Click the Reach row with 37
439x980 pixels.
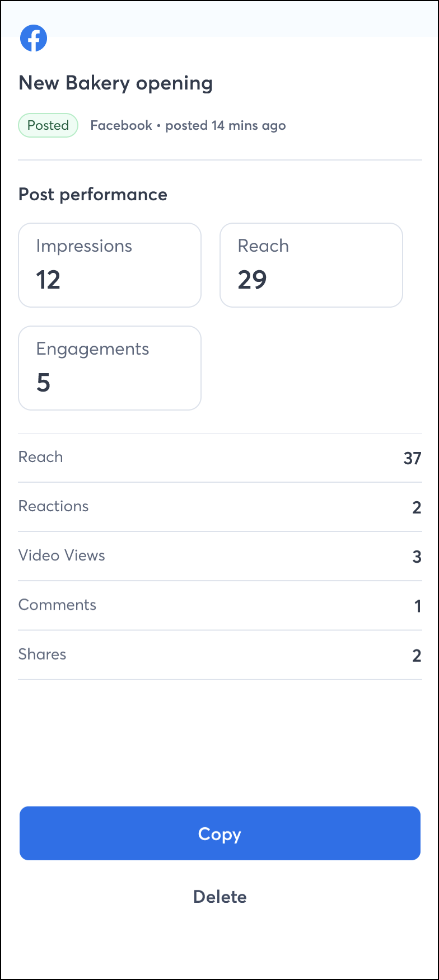point(220,458)
